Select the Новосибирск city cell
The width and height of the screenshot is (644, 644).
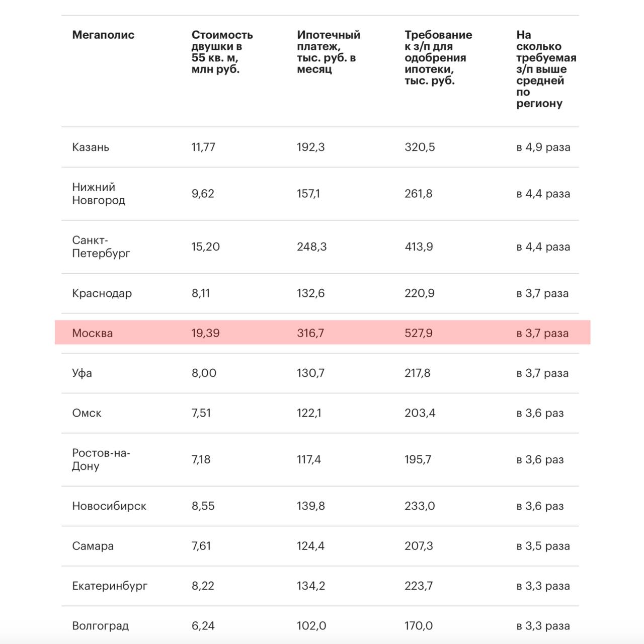point(109,506)
